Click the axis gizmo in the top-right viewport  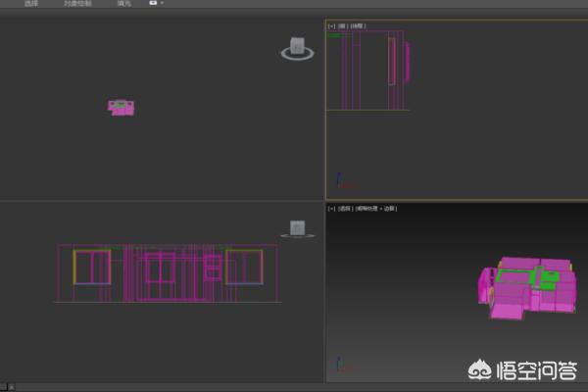339,181
